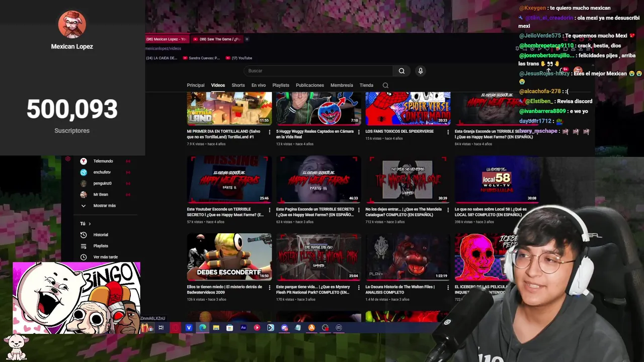The width and height of the screenshot is (644, 362).
Task: Expand the Tú section chevron
Action: coord(90,224)
